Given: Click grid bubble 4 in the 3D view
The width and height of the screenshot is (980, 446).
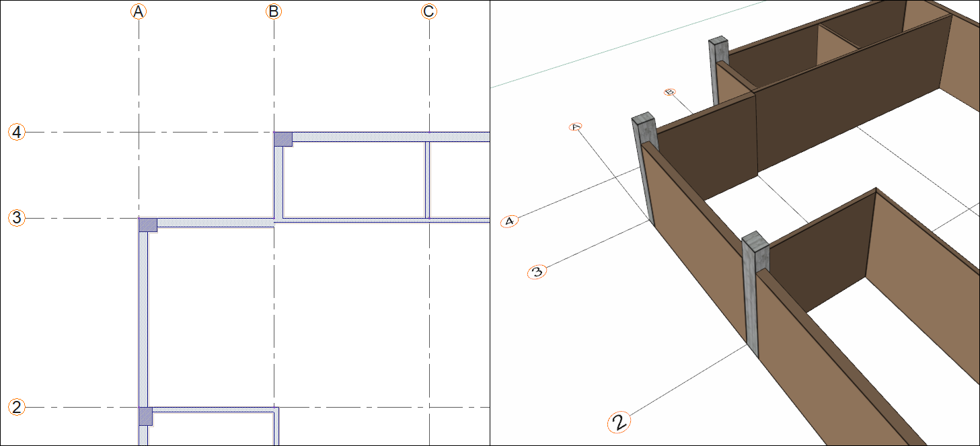Looking at the screenshot, I should click(510, 221).
